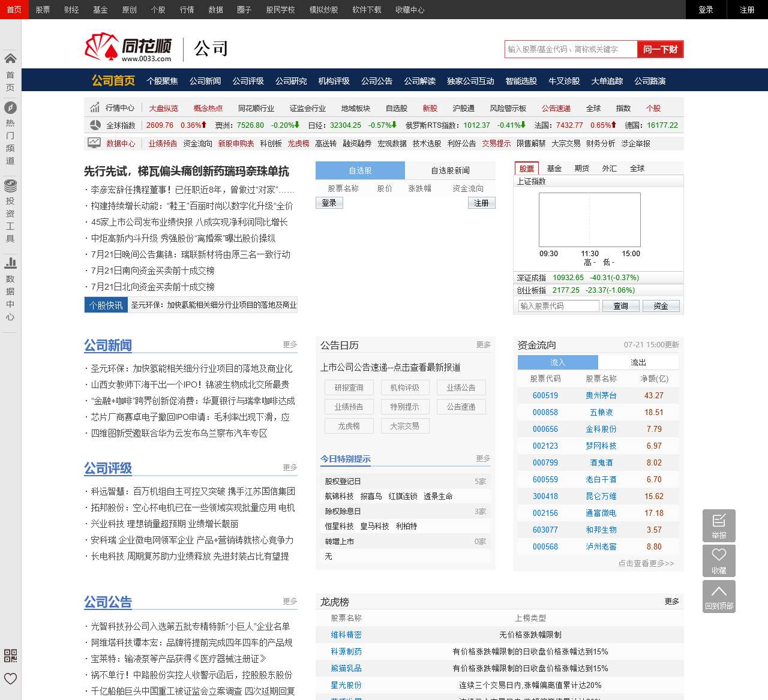Expand 更多 beside 龙虎榜 heading

(x=671, y=602)
